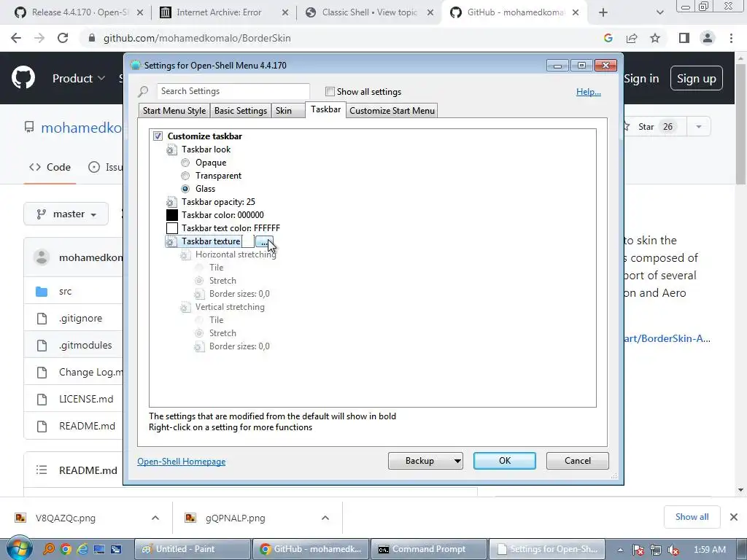The image size is (747, 560).
Task: Click the search icon on Windows taskbar
Action: (49, 549)
